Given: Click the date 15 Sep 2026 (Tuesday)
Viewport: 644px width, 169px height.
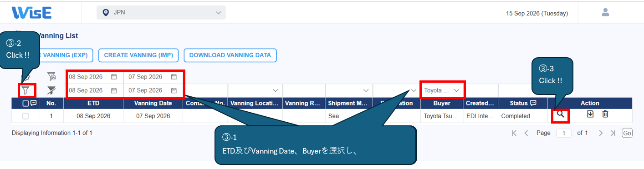Looking at the screenshot, I should [537, 13].
